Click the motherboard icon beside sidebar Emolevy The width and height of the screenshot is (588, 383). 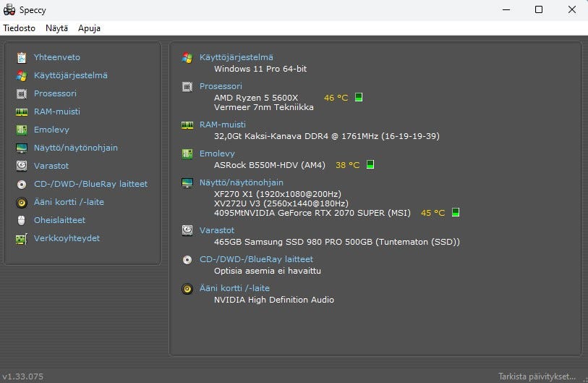tap(22, 130)
